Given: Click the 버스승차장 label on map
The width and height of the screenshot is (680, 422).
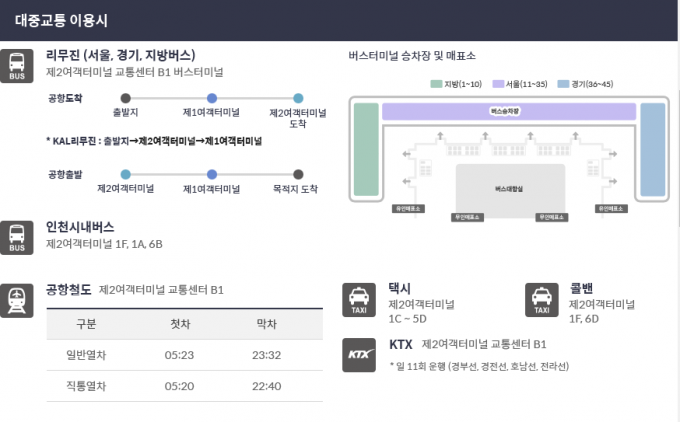Looking at the screenshot, I should coord(505,111).
